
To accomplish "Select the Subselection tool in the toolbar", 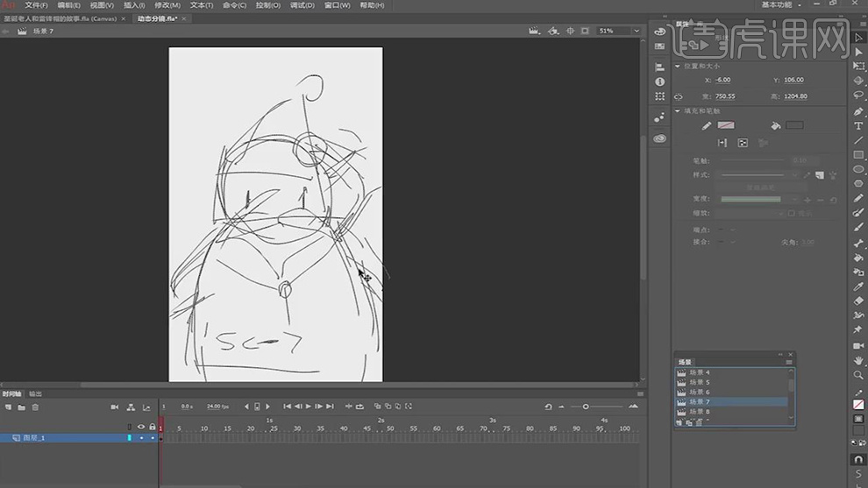I will click(x=858, y=52).
